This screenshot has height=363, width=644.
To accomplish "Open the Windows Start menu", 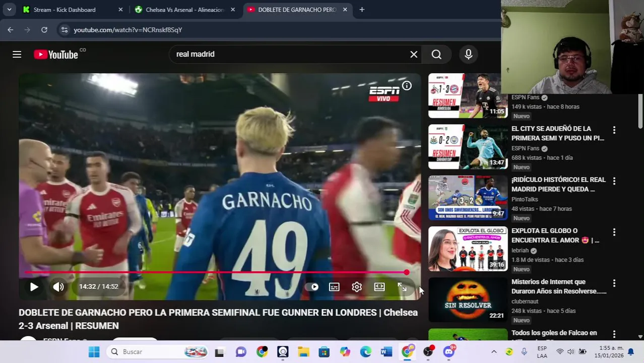I will (94, 352).
